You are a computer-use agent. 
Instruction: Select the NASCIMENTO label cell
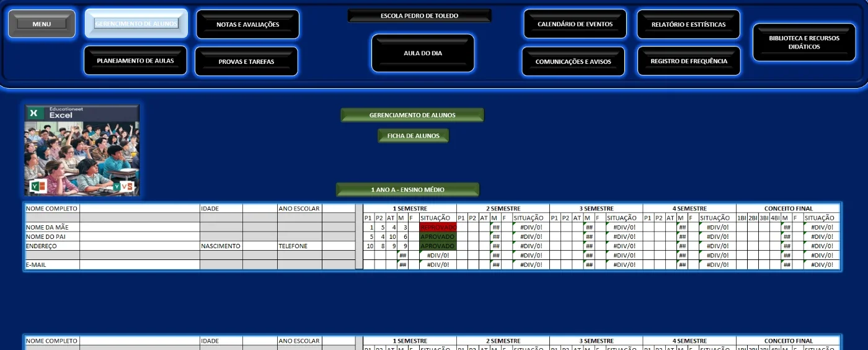pos(221,246)
